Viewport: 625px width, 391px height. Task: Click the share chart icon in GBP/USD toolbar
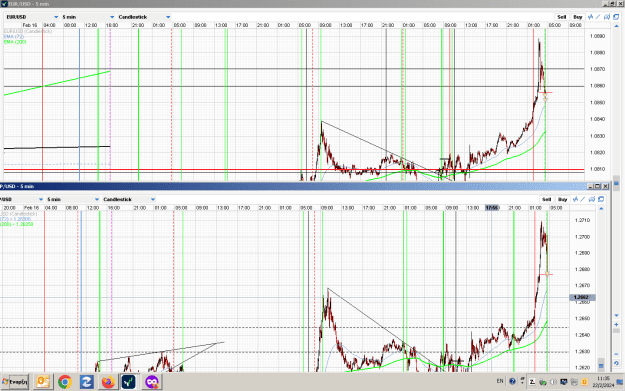592,199
